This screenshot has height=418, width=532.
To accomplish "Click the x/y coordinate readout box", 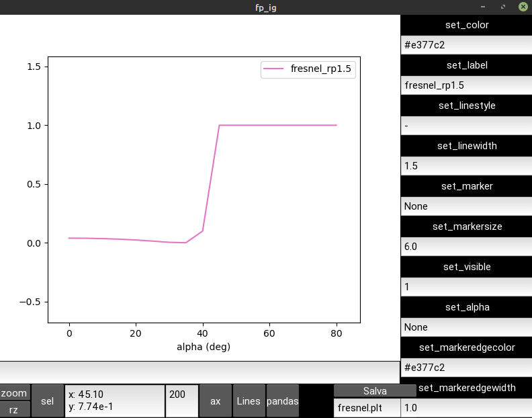I will (x=115, y=401).
